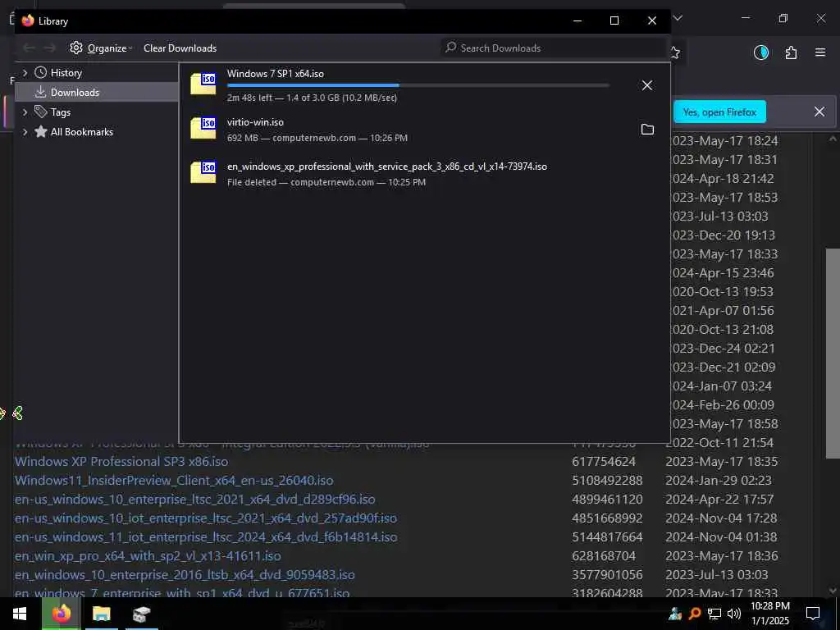The image size is (840, 630).
Task: Open Windows XP Professional SP3 x86.iso link
Action: click(121, 461)
